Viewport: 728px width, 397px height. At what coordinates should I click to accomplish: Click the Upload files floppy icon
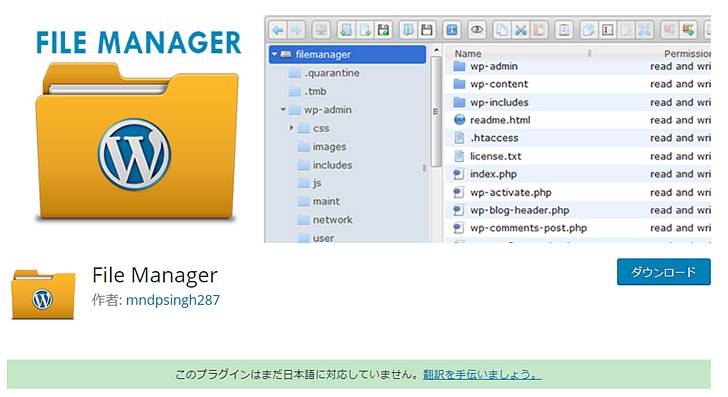tap(384, 31)
